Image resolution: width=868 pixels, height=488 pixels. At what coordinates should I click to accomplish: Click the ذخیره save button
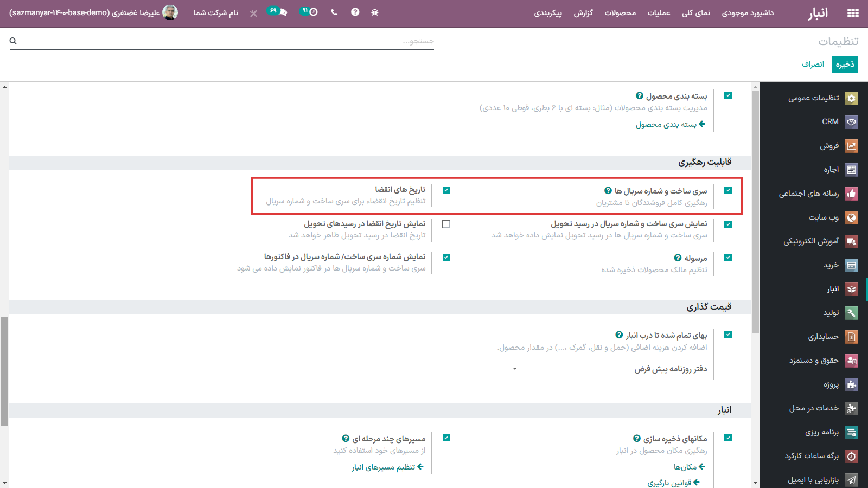point(845,65)
